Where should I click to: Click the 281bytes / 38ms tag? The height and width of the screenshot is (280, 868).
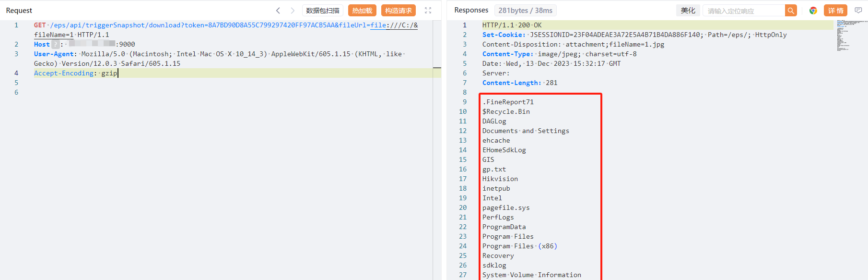tap(525, 11)
